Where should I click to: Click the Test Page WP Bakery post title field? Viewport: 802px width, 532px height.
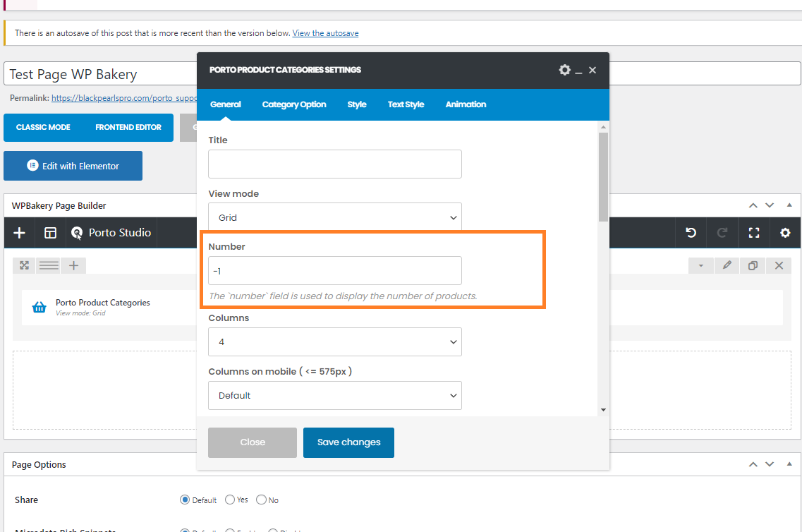click(101, 74)
